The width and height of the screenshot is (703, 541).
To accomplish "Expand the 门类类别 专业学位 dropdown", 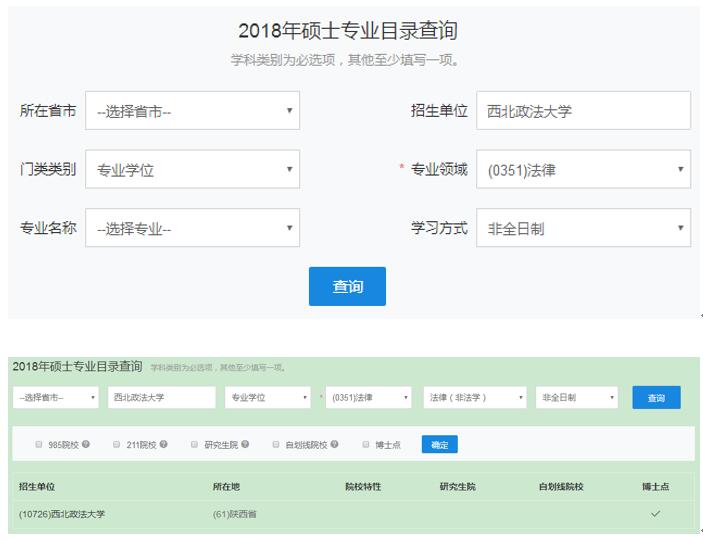I will pyautogui.click(x=192, y=169).
